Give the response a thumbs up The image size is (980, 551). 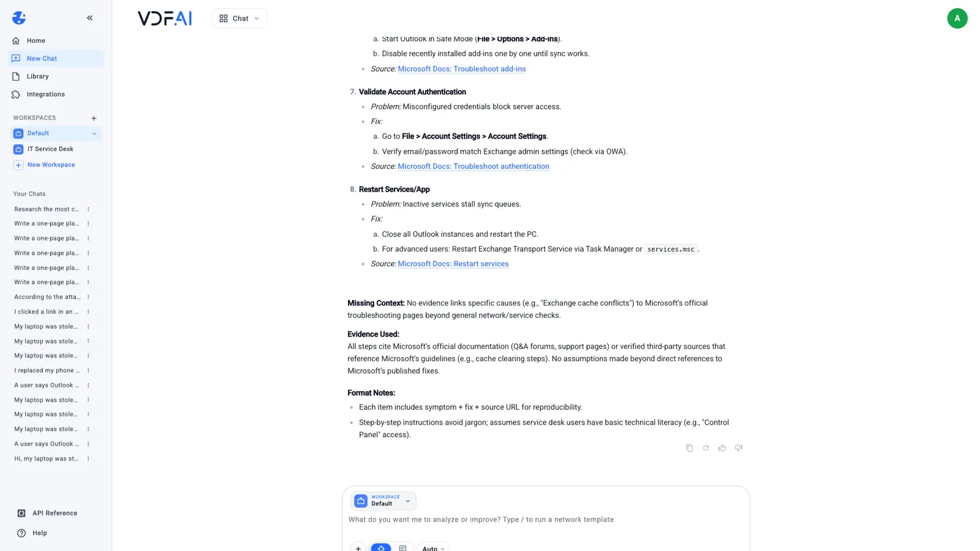click(722, 448)
